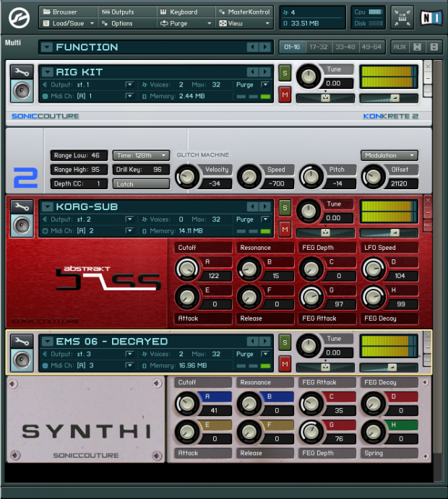Open the Modulation dropdown
The image size is (448, 499).
point(389,155)
